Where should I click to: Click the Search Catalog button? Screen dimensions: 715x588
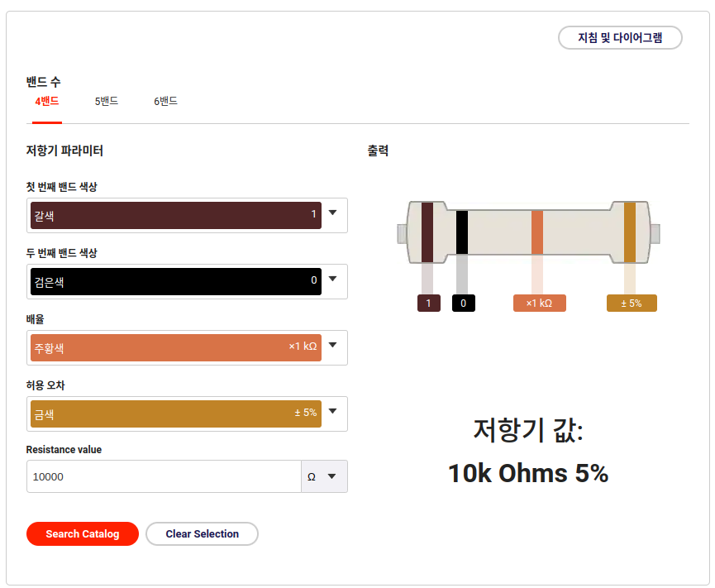point(83,533)
